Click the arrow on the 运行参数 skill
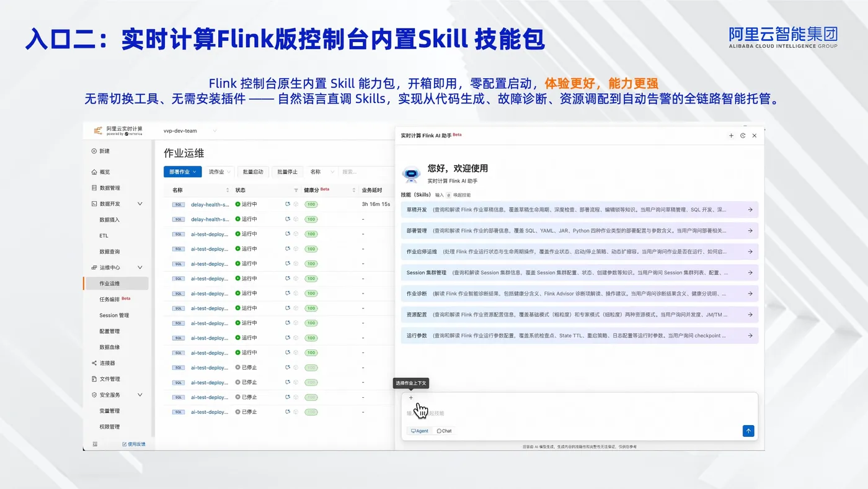This screenshot has height=489, width=868. [x=750, y=336]
